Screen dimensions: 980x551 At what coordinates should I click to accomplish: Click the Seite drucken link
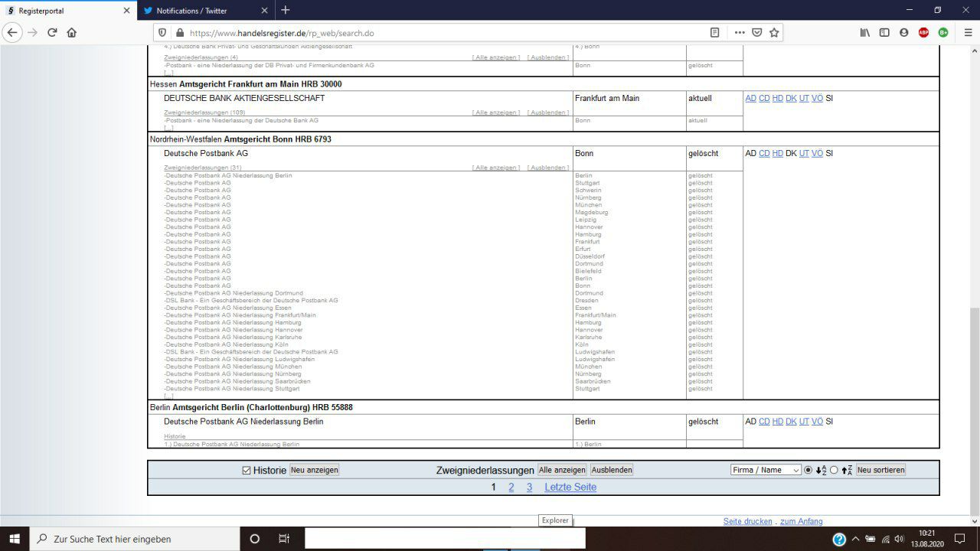coord(748,521)
